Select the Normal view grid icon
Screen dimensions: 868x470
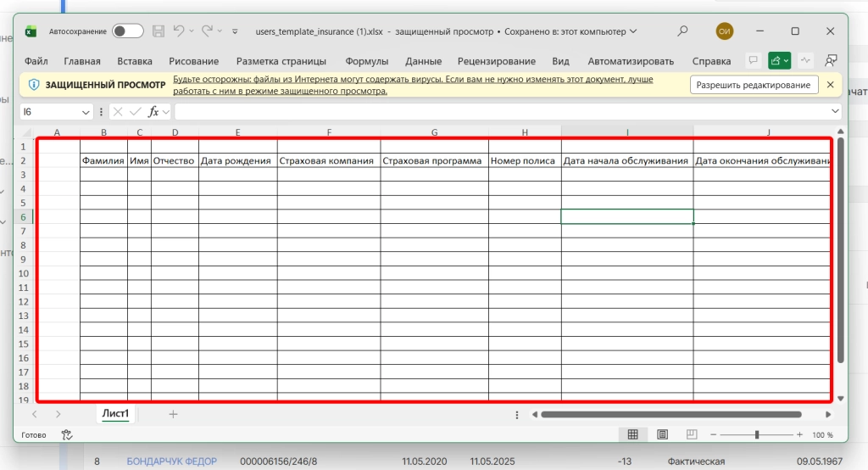coord(632,434)
